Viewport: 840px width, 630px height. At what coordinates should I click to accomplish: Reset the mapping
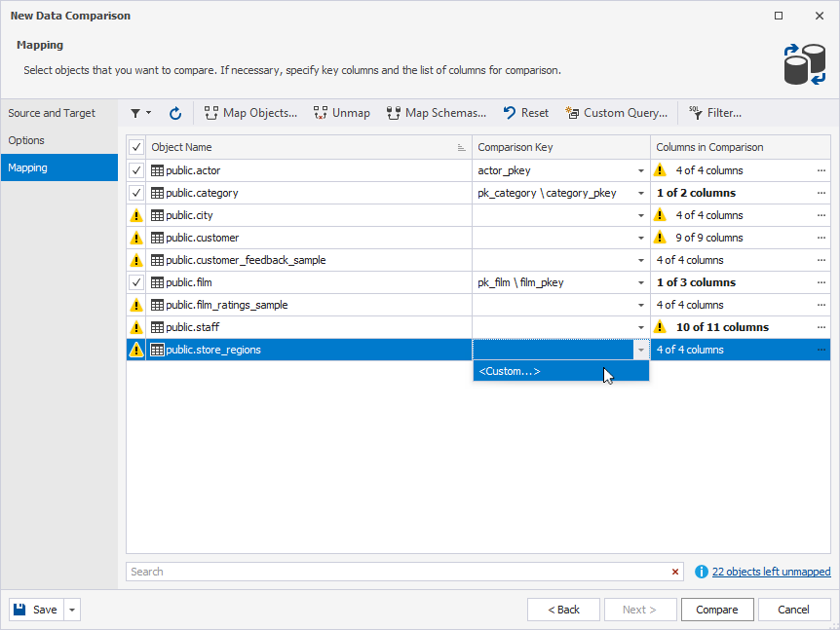pyautogui.click(x=526, y=113)
